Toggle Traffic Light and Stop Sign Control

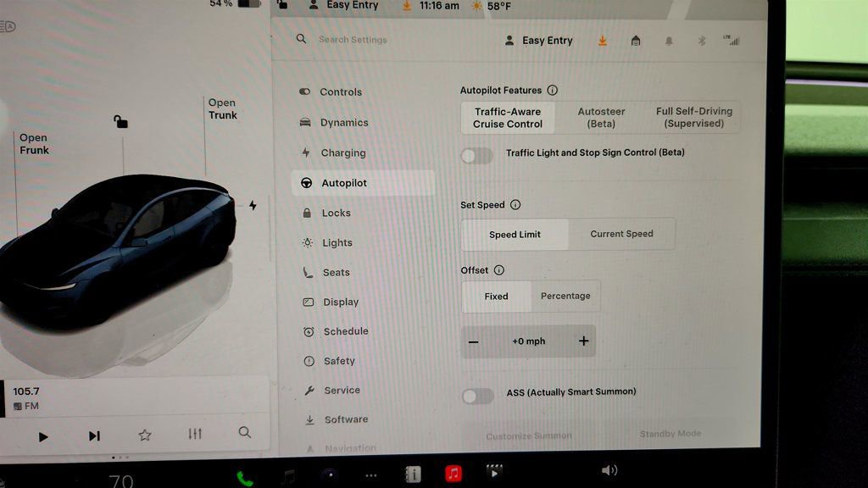pyautogui.click(x=476, y=156)
